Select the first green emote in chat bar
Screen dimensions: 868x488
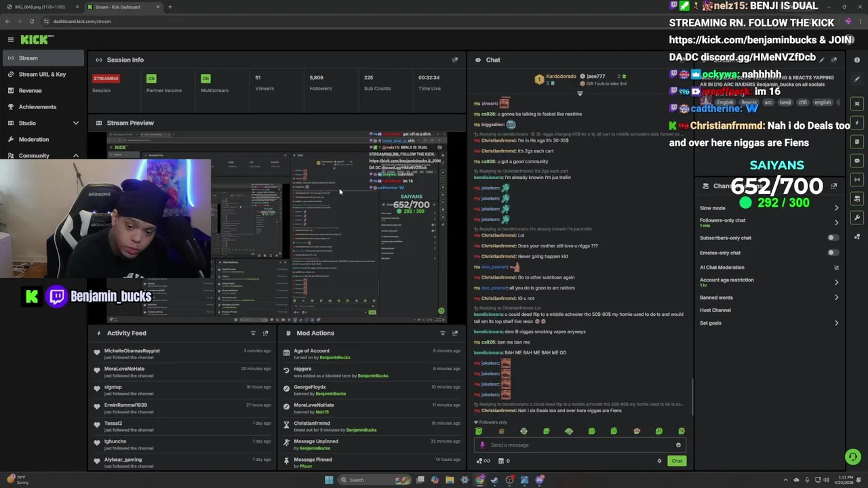[479, 431]
